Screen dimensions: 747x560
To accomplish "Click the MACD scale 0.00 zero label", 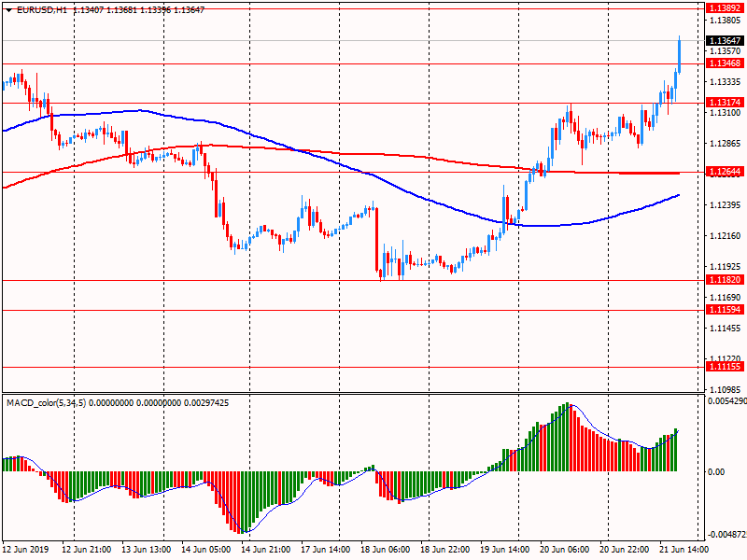I will pos(716,472).
